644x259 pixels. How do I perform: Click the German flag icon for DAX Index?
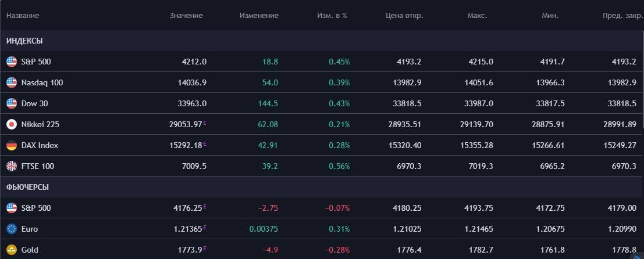click(11, 145)
